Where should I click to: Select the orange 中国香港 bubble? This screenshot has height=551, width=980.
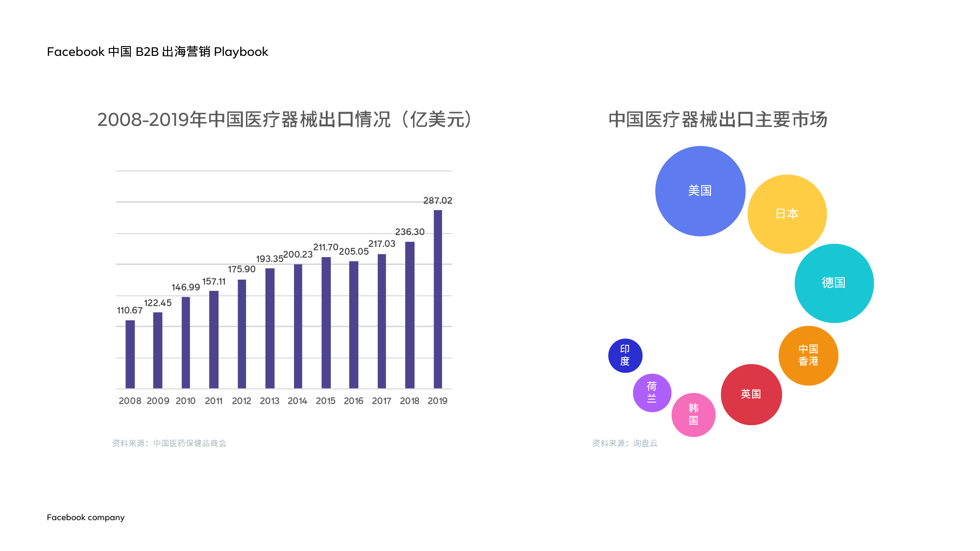(x=808, y=356)
